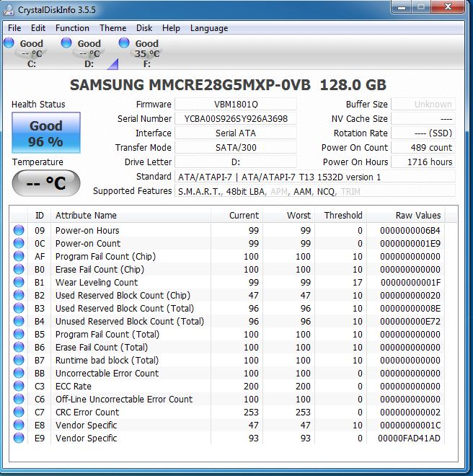Screen dimensions: 473x476
Task: Click the temperature -- °C indicator
Action: coord(46,183)
